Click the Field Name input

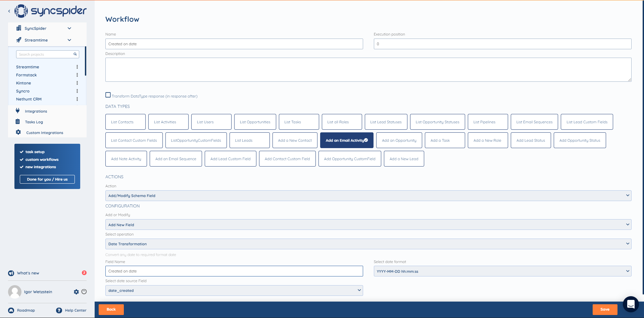click(234, 271)
